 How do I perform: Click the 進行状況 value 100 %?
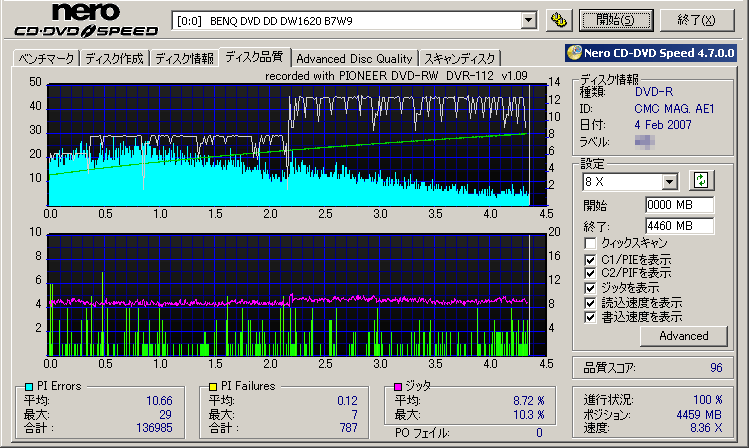click(x=708, y=400)
